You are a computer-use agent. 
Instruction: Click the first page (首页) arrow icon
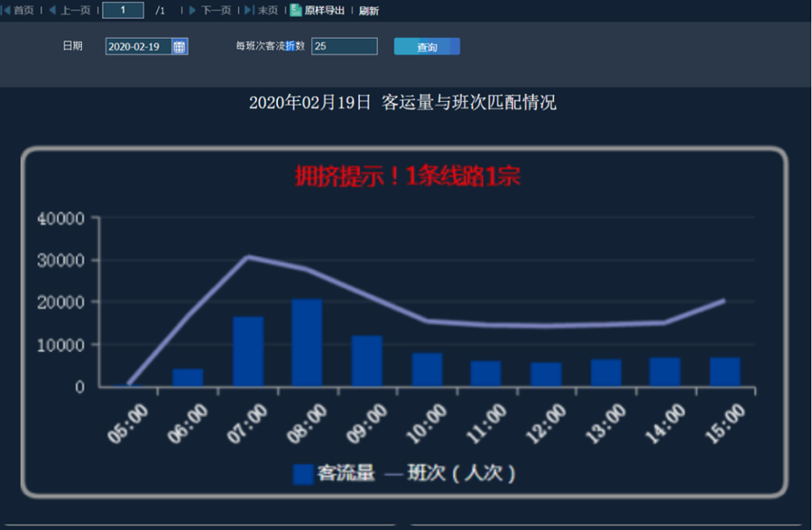click(7, 11)
